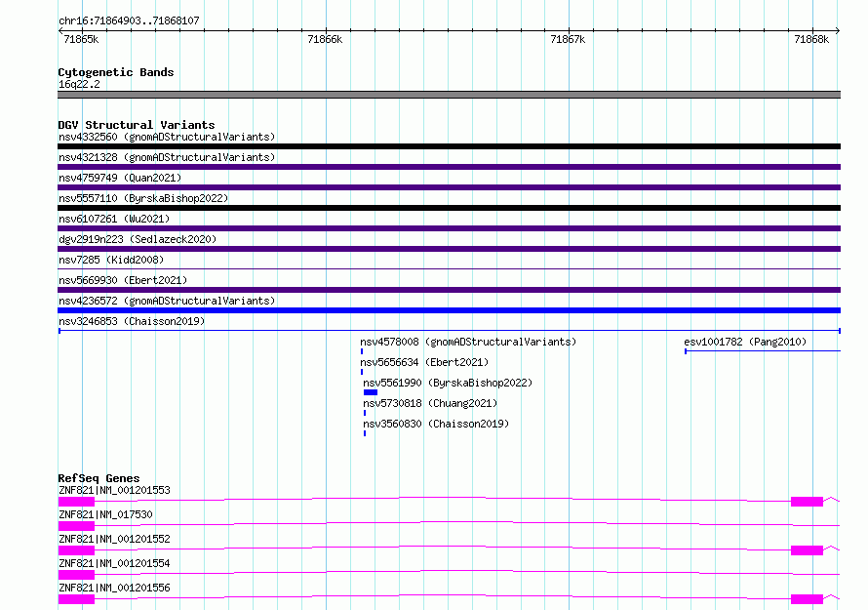Open the dgv2919n223 (Sedlazeck2020) variant

click(138, 239)
